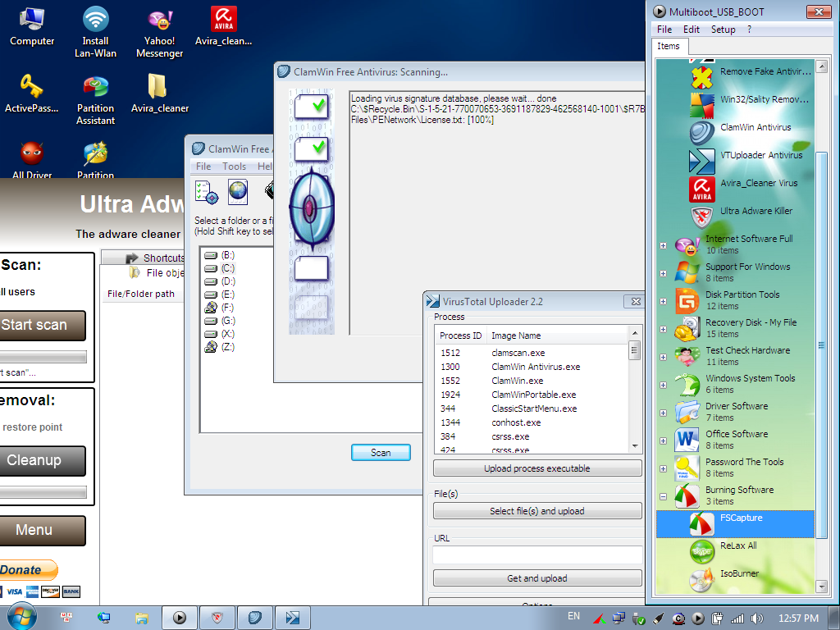Open Tools menu in ClamWin window
The height and width of the screenshot is (630, 840).
pyautogui.click(x=234, y=167)
